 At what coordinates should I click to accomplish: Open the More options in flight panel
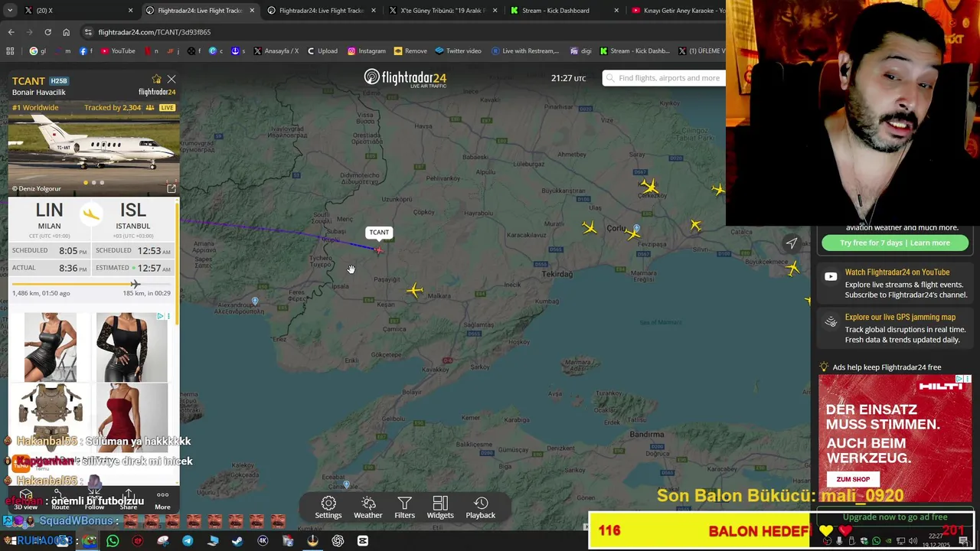pos(162,500)
